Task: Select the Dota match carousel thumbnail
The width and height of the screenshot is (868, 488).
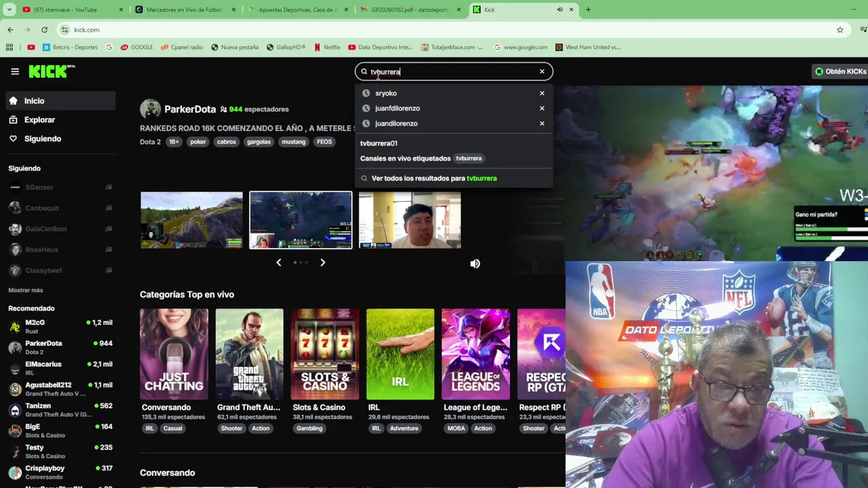Action: point(300,220)
